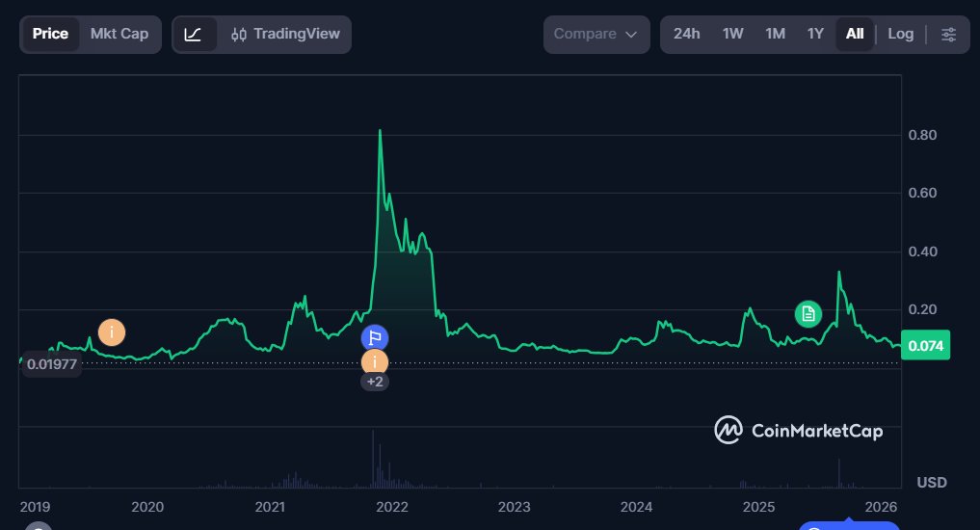Click the orange info marker near 2019
This screenshot has width=980, height=530.
(112, 332)
